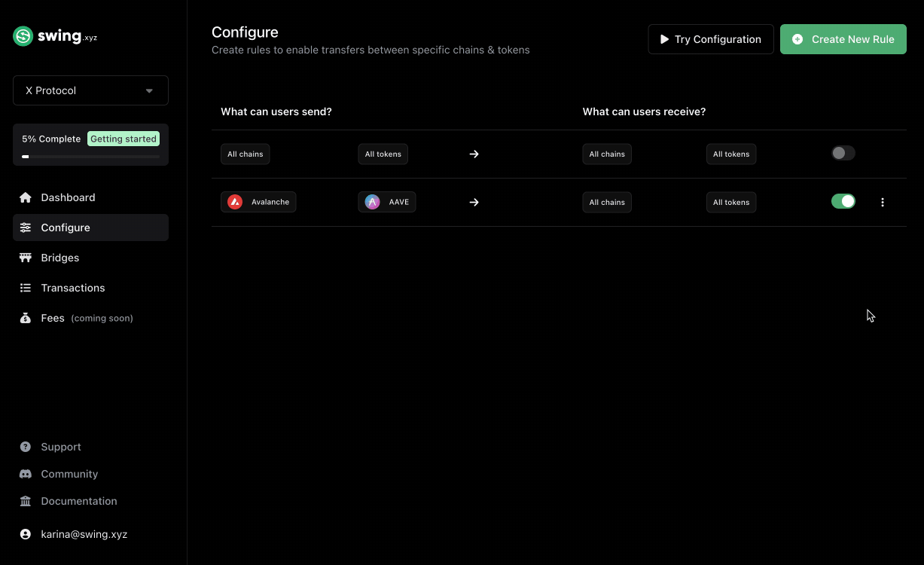Screen dimensions: 924x565
Task: Disable the Avalanche AAVE rule toggle
Action: (843, 202)
